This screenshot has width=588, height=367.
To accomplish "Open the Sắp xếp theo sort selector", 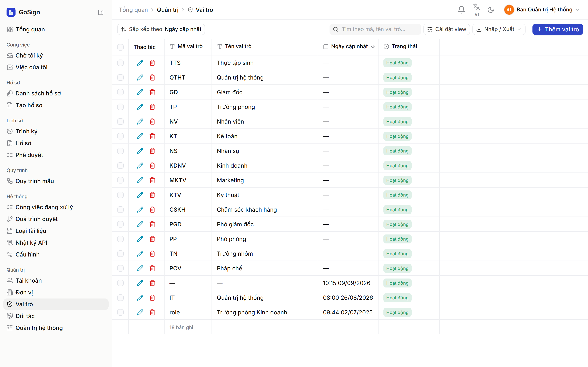I will [161, 29].
